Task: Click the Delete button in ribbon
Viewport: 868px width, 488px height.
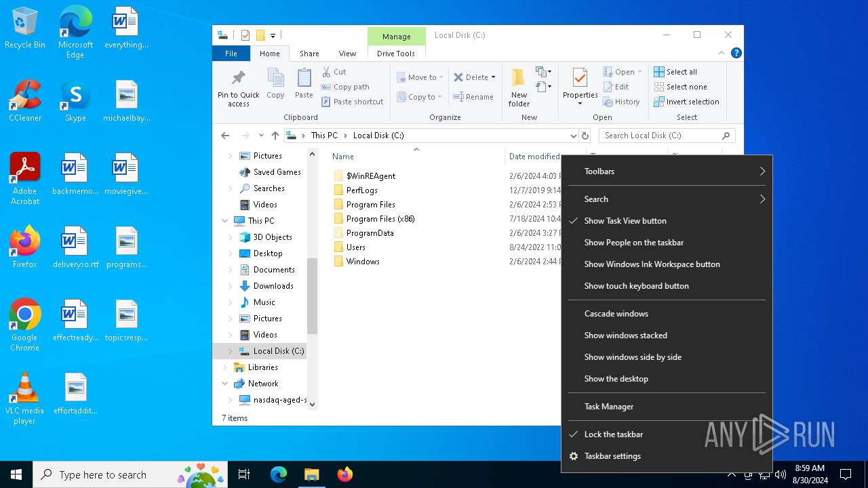Action: click(474, 77)
